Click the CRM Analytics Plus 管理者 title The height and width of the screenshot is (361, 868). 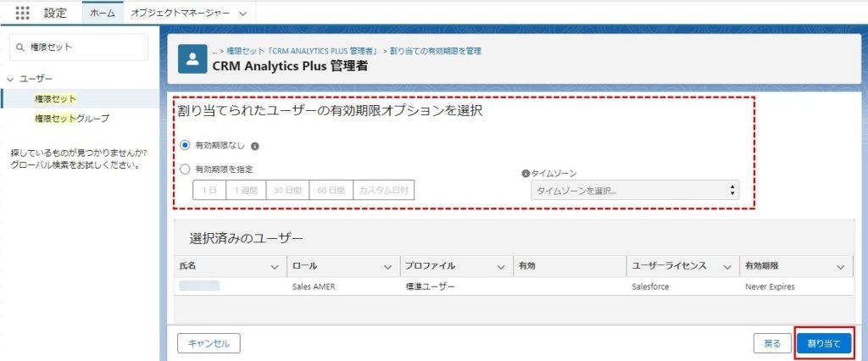[x=290, y=66]
